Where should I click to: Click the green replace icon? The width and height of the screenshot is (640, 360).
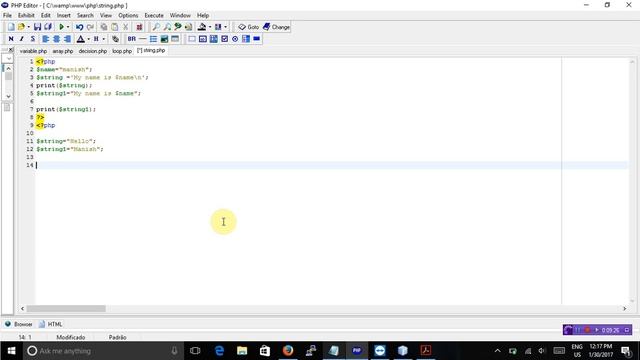[178, 27]
